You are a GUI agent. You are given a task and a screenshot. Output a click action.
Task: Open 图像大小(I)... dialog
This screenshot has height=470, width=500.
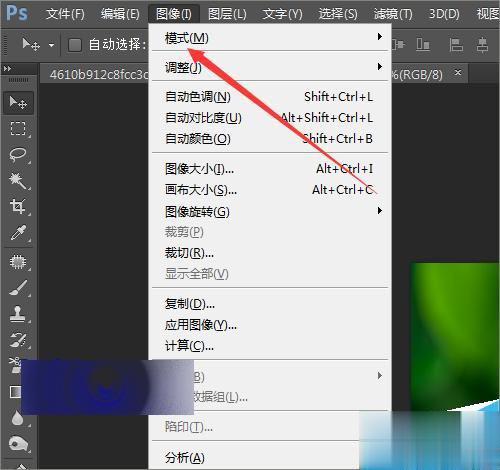pyautogui.click(x=270, y=169)
